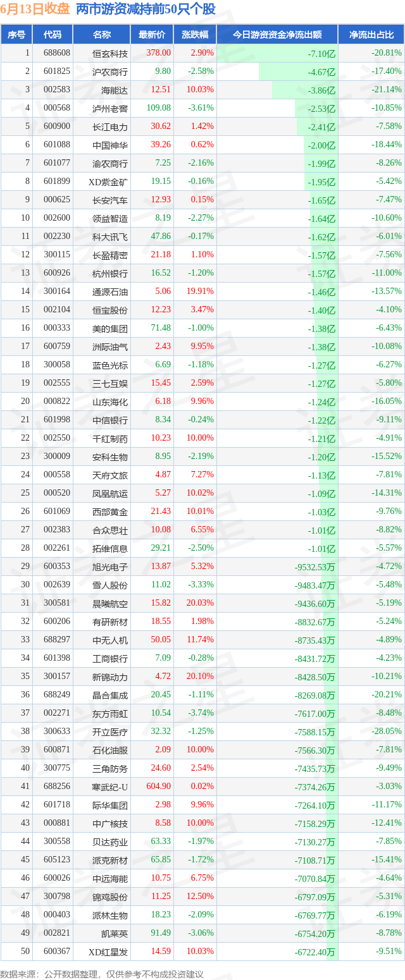Viewport: 405px width, 980px height.
Task: Click the -9532.53万 outflow value
Action: [315, 567]
